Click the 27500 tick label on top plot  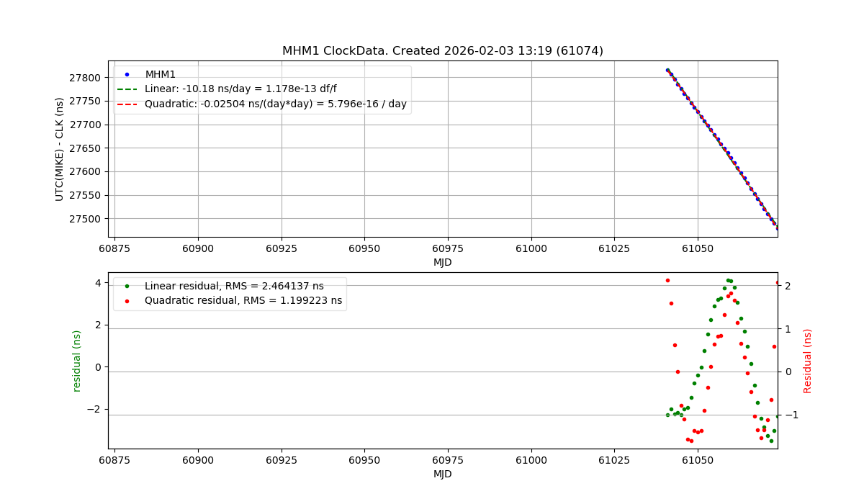point(86,219)
